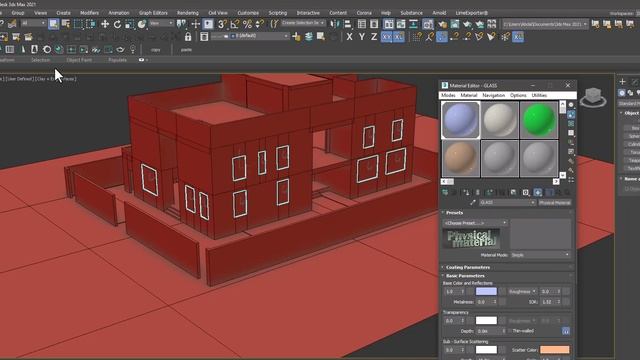Click the Physical Material type button
Screen dimensions: 640x360
(x=554, y=202)
